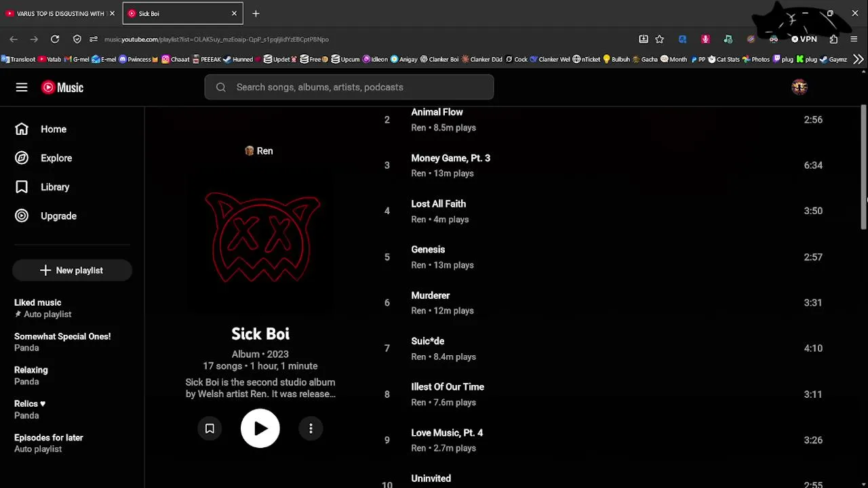Expand the Sick Boi album description
Viewport: 868px width, 488px height.
point(260,388)
